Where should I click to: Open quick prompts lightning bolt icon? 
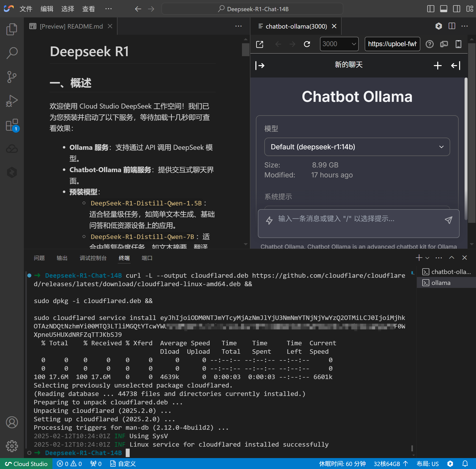[269, 220]
